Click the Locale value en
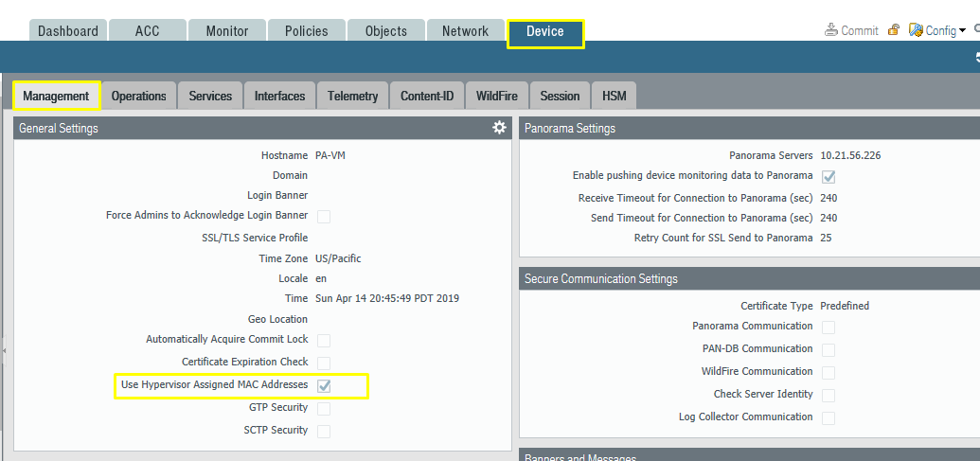The image size is (980, 461). [x=321, y=278]
